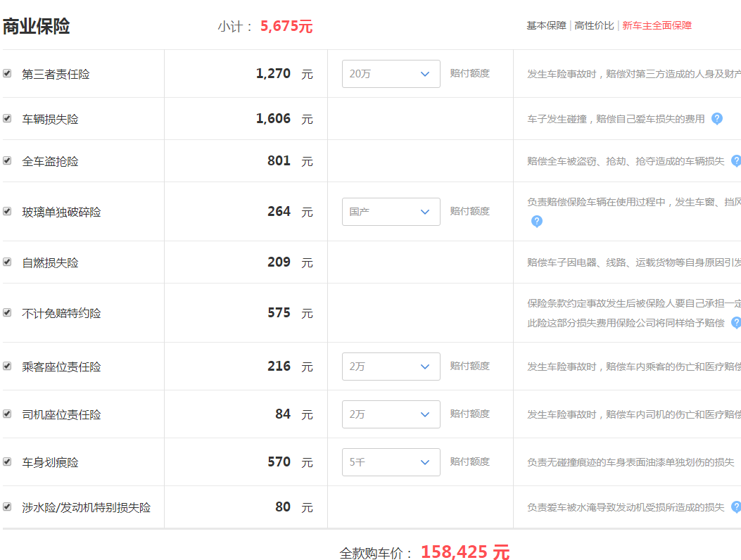Viewport: 741px width, 560px height.
Task: Open the 5千 dropdown for 车身划痕险
Action: tap(391, 462)
